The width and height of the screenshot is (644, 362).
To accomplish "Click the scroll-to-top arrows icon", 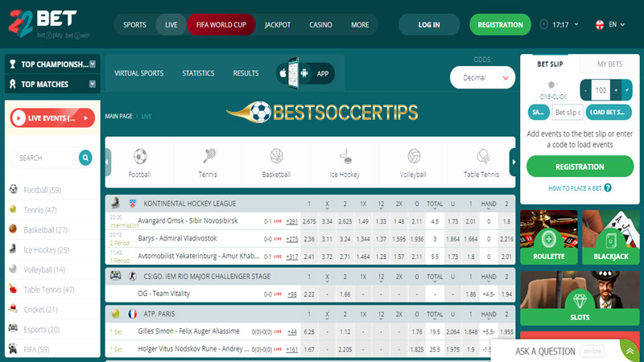I will click(x=630, y=351).
